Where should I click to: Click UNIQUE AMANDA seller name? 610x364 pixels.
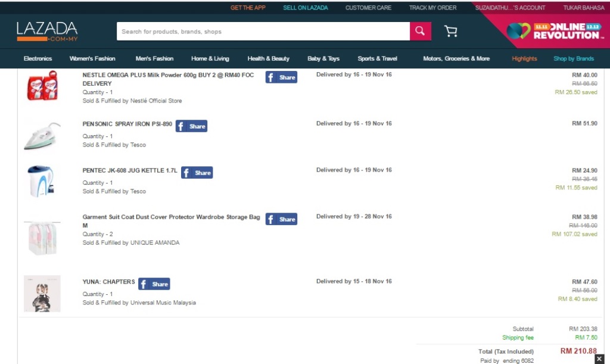pos(155,242)
